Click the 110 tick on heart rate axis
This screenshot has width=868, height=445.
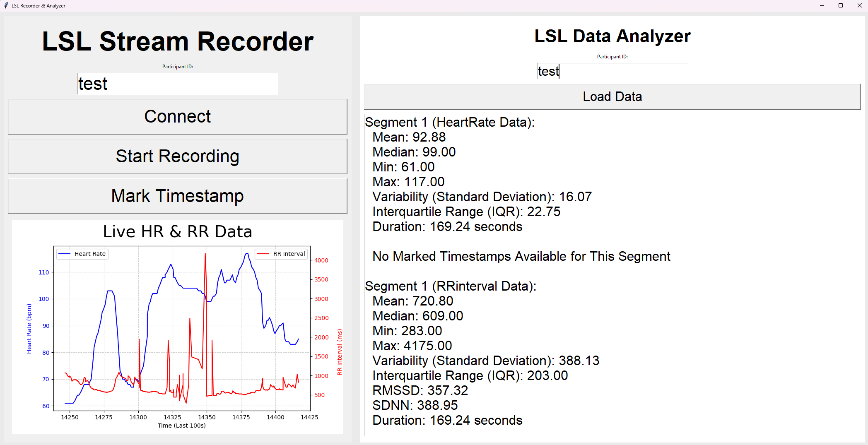(x=44, y=272)
